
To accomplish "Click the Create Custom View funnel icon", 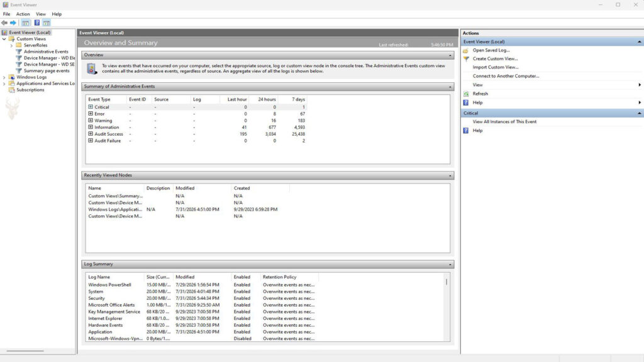I will tap(466, 58).
